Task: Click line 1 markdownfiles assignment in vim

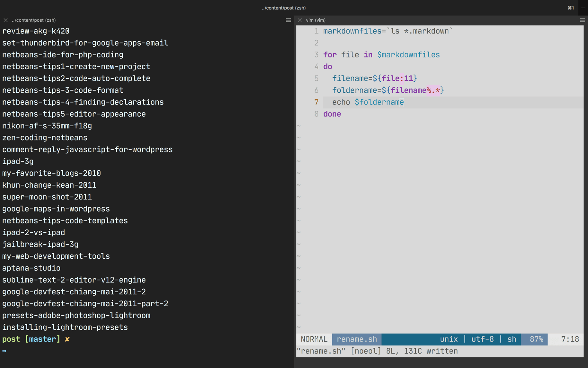Action: pos(388,31)
